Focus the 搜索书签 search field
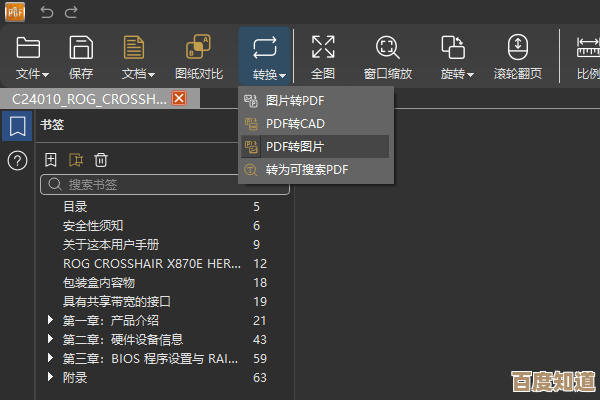This screenshot has width=600, height=400. tap(165, 184)
